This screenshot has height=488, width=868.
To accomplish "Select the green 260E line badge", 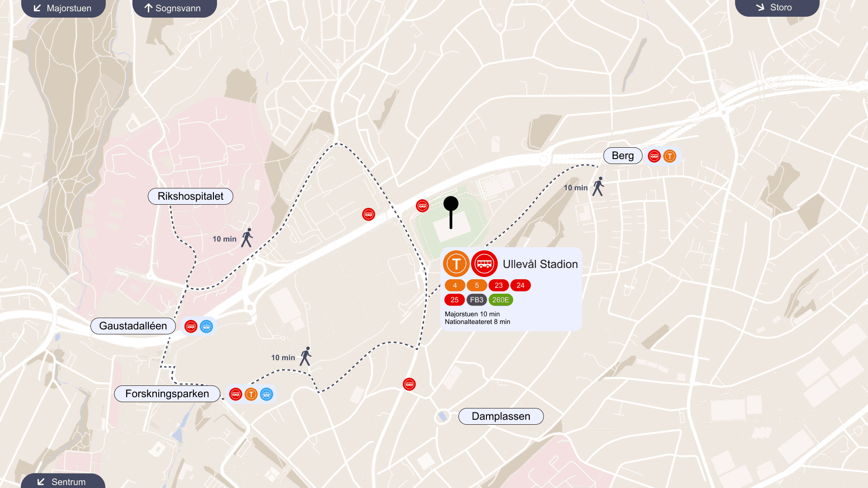I will pos(500,300).
